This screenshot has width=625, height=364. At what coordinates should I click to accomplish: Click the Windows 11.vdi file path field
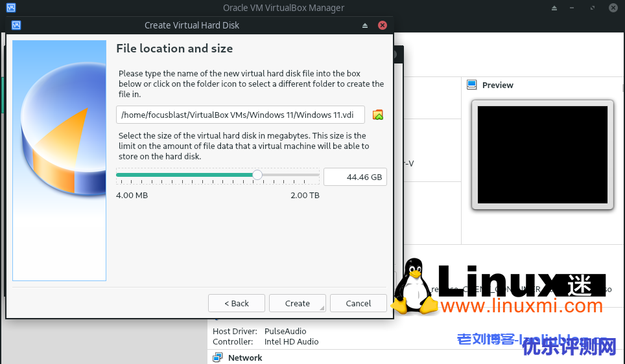click(241, 115)
